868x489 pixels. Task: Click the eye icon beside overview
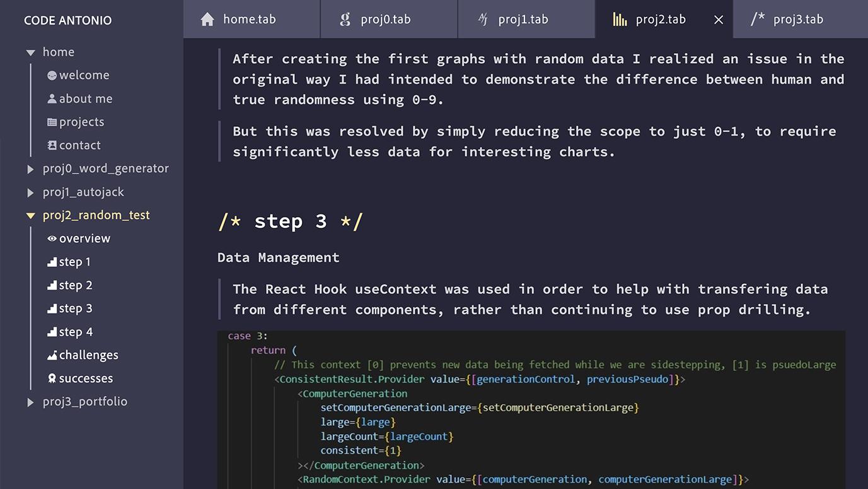52,239
